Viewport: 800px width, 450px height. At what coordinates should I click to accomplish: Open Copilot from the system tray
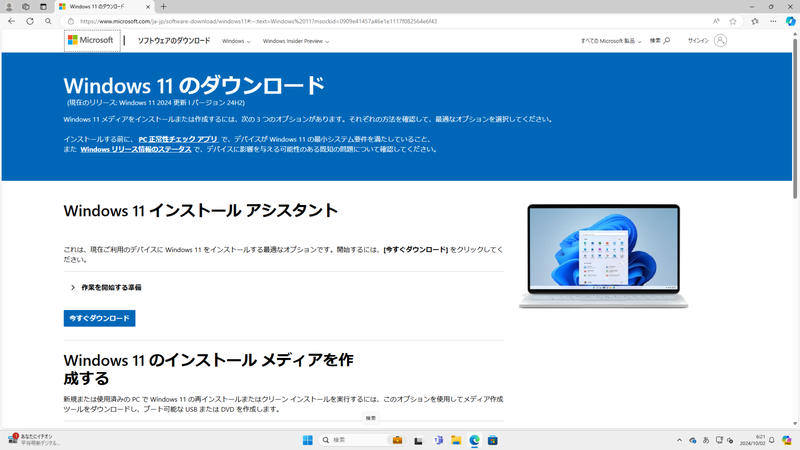[787, 440]
